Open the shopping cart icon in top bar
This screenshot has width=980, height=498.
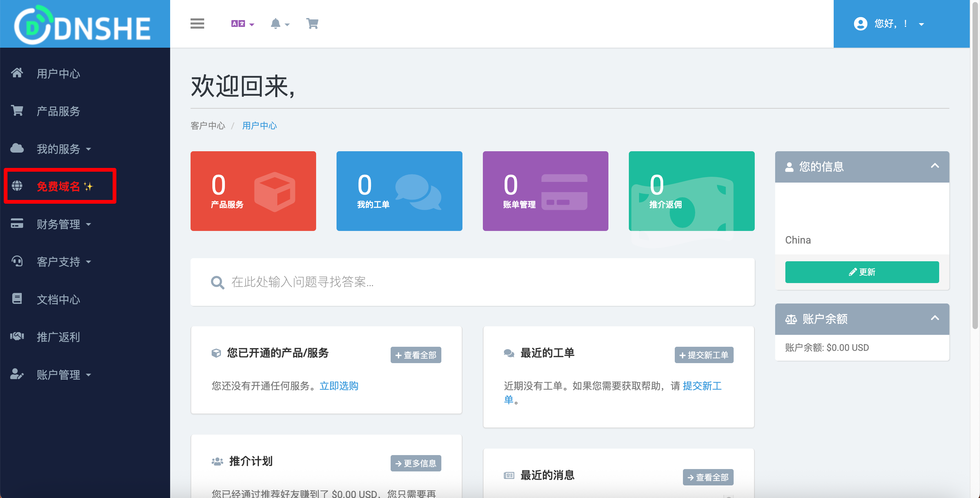pyautogui.click(x=312, y=24)
